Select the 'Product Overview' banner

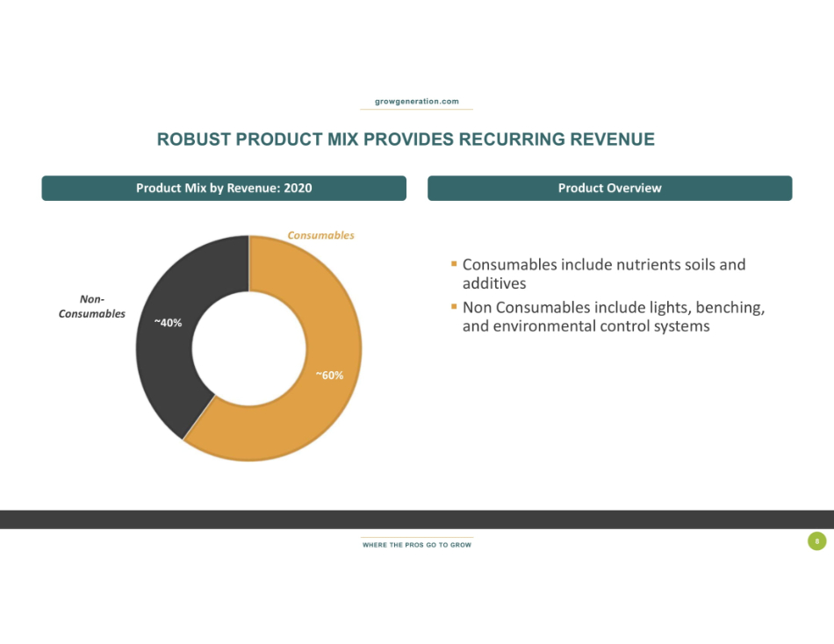pyautogui.click(x=609, y=189)
